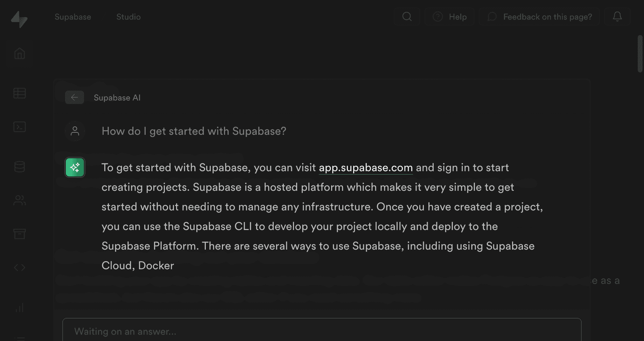Select the Studio breadcrumb
This screenshot has height=341, width=644.
128,17
